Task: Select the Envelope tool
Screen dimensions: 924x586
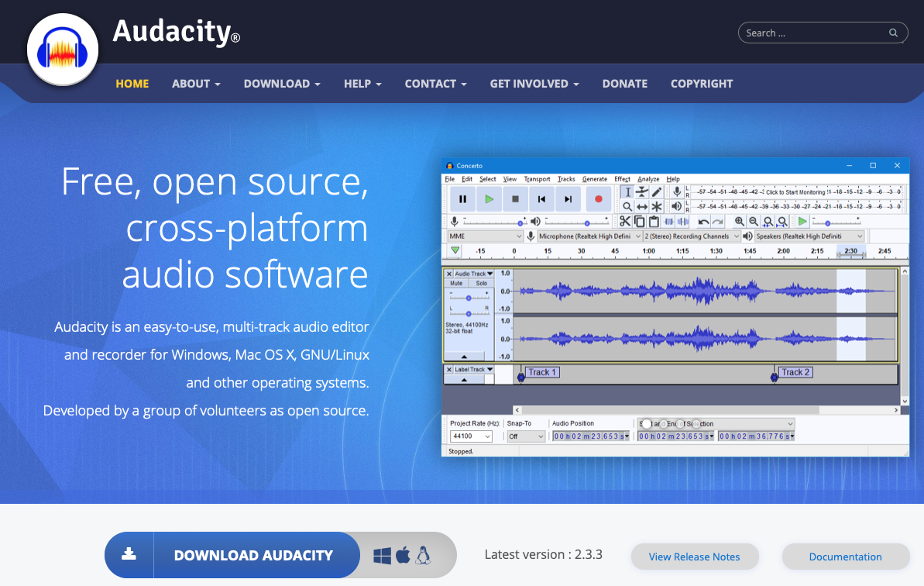Action: [x=642, y=191]
